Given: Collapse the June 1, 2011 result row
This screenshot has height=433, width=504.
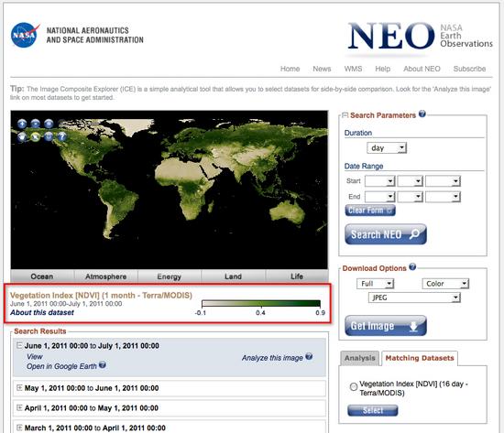Looking at the screenshot, I should click(x=19, y=346).
